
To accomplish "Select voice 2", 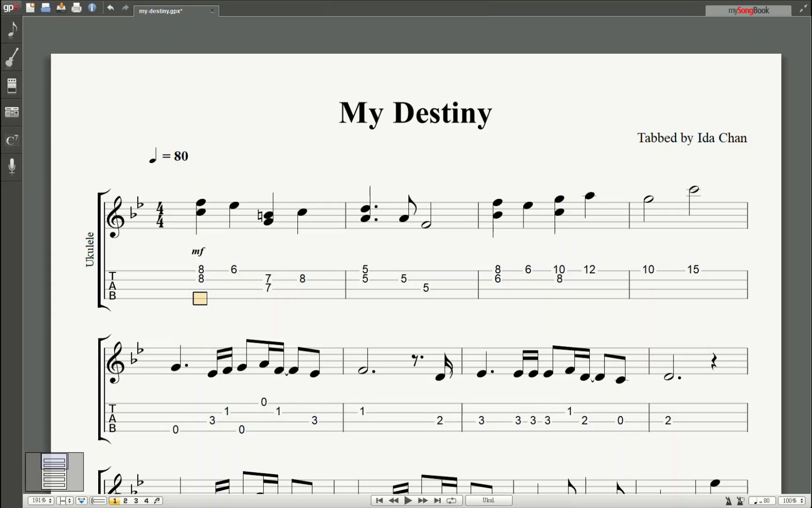I will tap(125, 500).
